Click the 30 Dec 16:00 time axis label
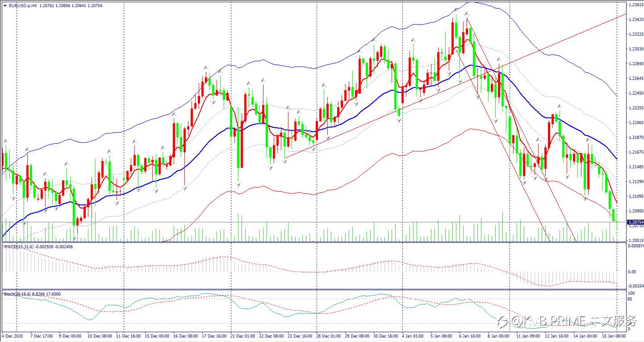 [386, 336]
